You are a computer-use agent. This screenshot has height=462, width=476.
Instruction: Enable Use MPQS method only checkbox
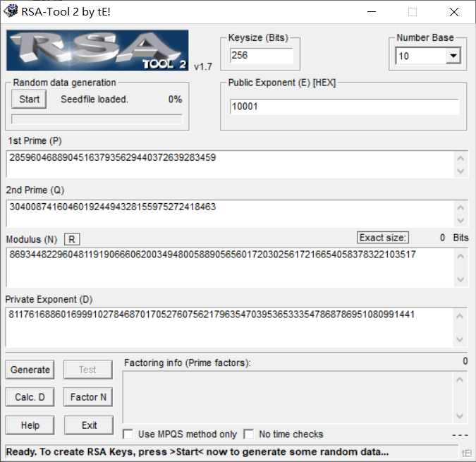tap(128, 434)
